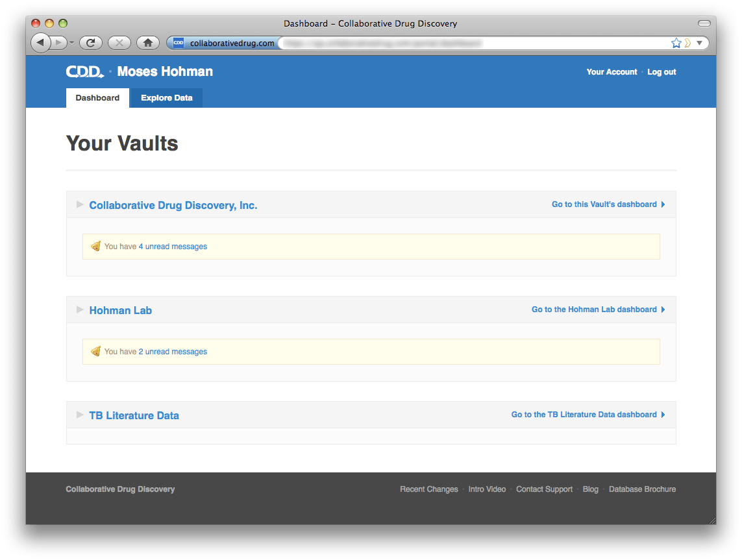Click the red close window button
Image resolution: width=742 pixels, height=560 pixels.
coord(36,23)
